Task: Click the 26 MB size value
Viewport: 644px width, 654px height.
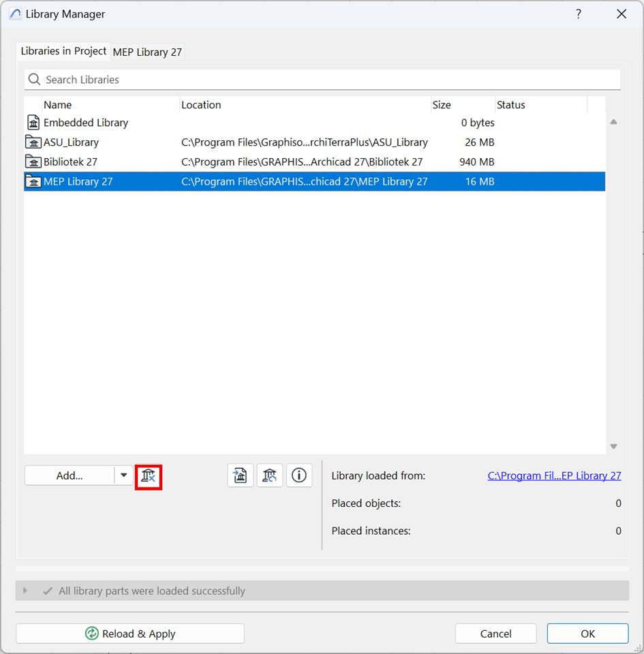Action: [480, 142]
